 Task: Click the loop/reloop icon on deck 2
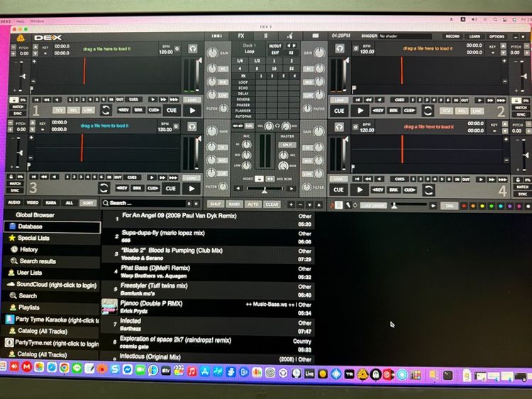pos(428,111)
